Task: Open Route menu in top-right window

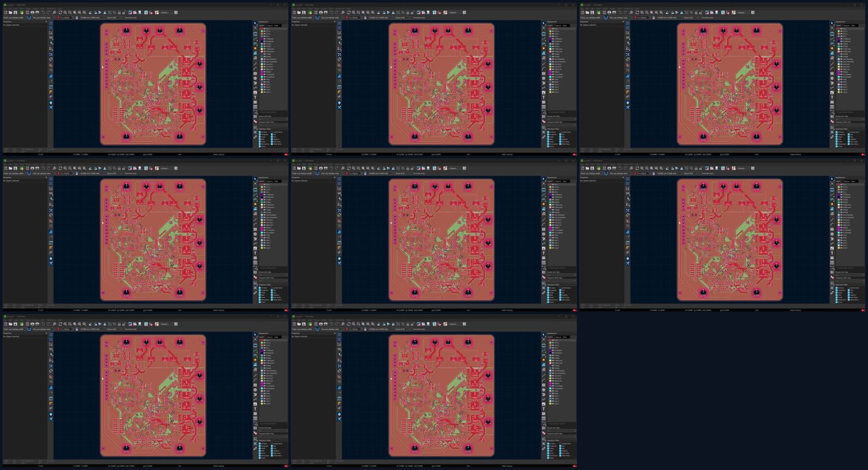Action: pyautogui.click(x=604, y=9)
